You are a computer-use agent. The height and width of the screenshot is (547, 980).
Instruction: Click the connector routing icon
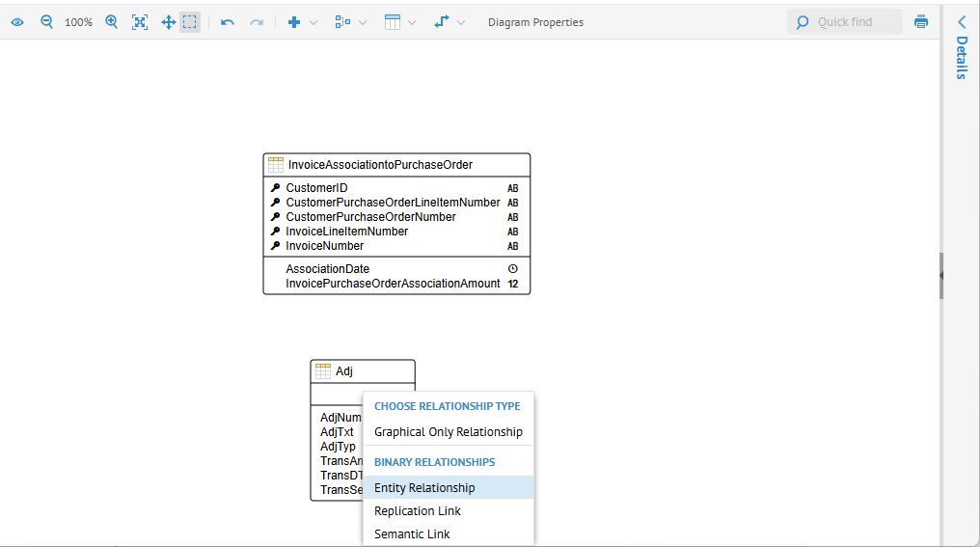pos(442,22)
